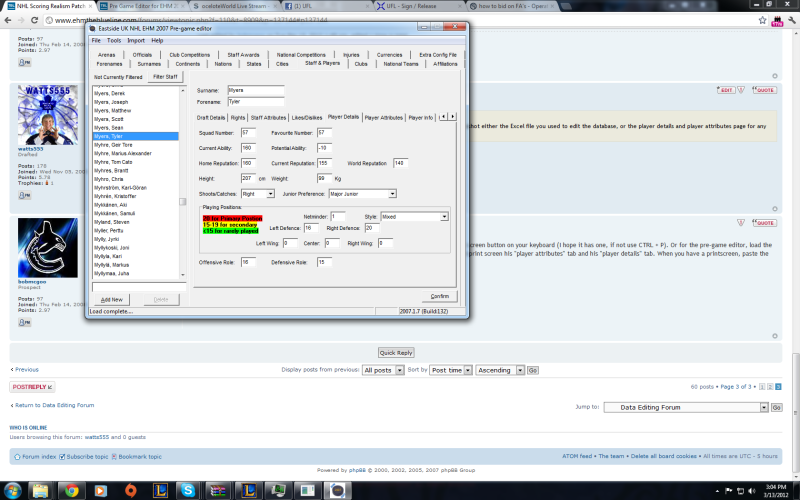Image resolution: width=800 pixels, height=500 pixels.
Task: Click the watts555 Maple Leafs avatar
Action: [x=48, y=115]
